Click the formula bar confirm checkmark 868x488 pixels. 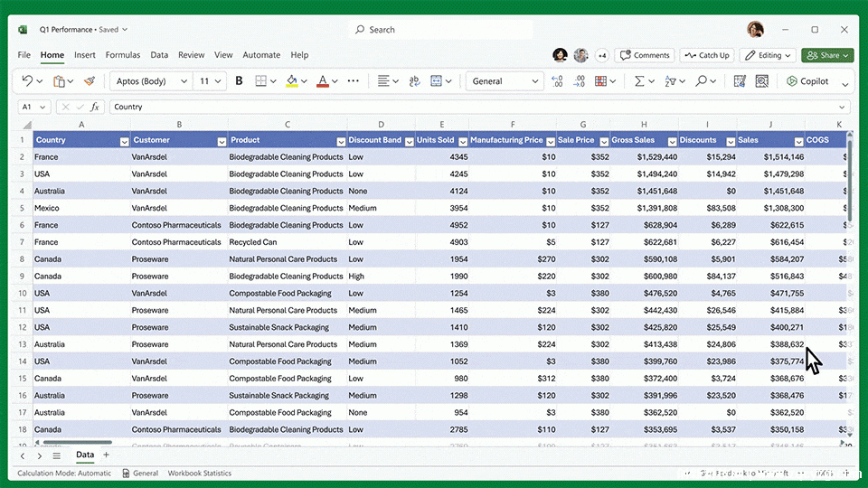point(80,107)
